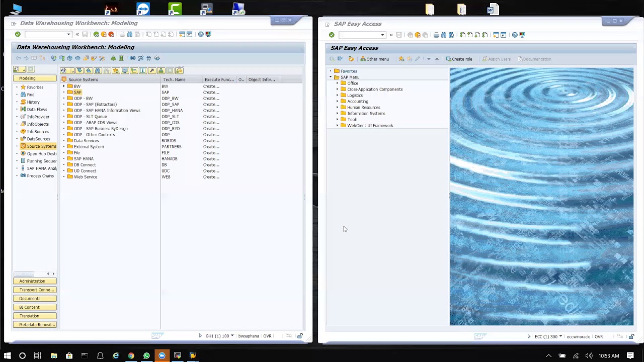Click green Enter checkmark in SAP Easy Access
Viewport: 644px width, 362px height.
[x=332, y=35]
